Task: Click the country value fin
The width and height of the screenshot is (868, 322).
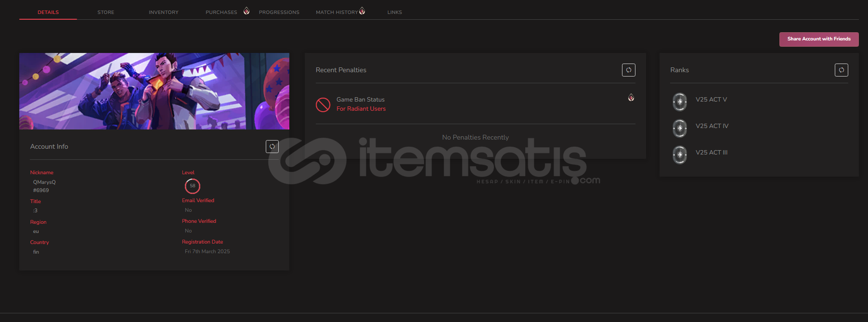Action: pyautogui.click(x=36, y=252)
